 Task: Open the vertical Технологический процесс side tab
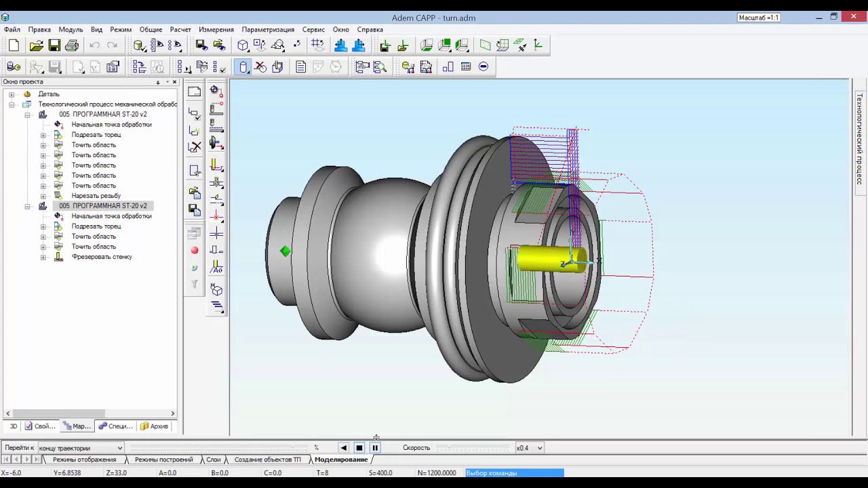[x=859, y=140]
